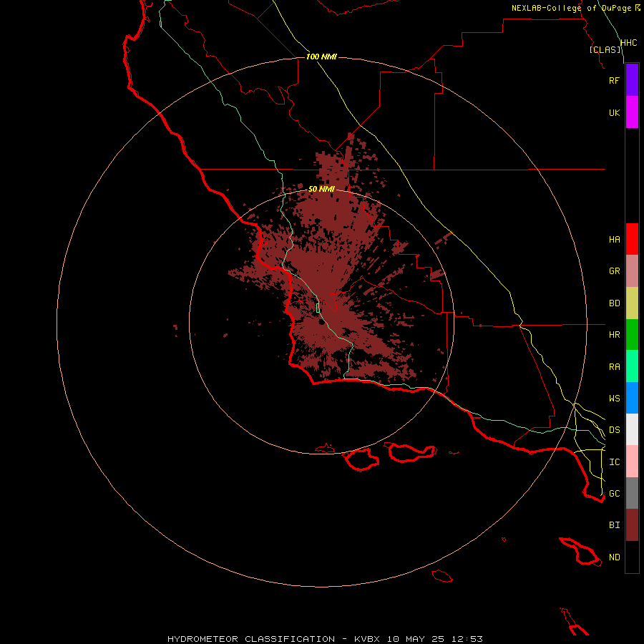The image size is (644, 644).
Task: Select the BI brown legend color block
Action: (x=632, y=525)
